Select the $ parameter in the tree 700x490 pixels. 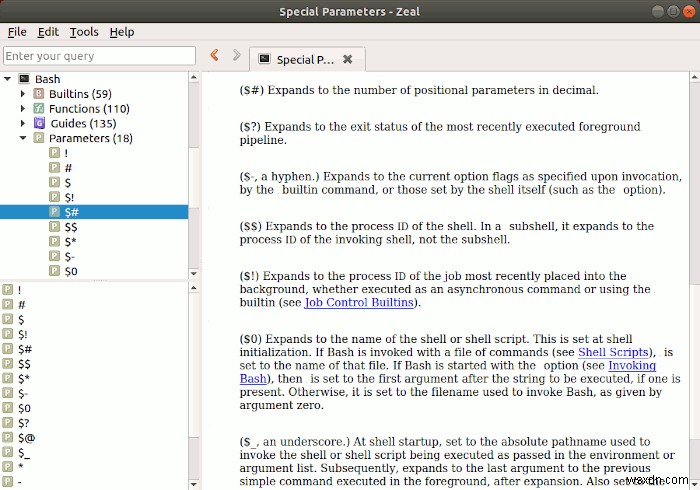point(67,183)
